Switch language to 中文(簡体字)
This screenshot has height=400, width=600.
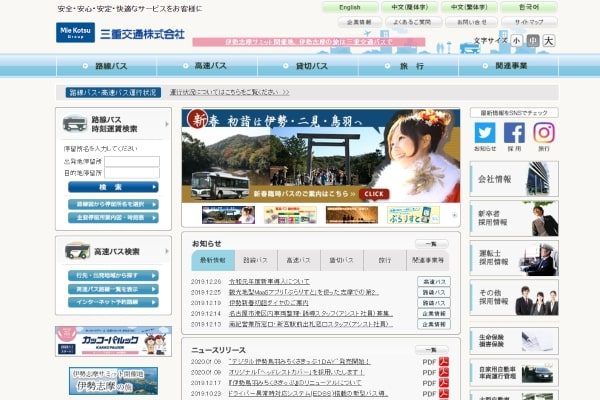point(409,7)
